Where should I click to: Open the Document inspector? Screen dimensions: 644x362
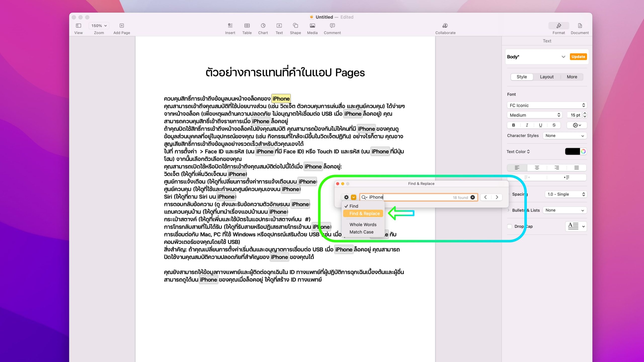click(x=580, y=26)
